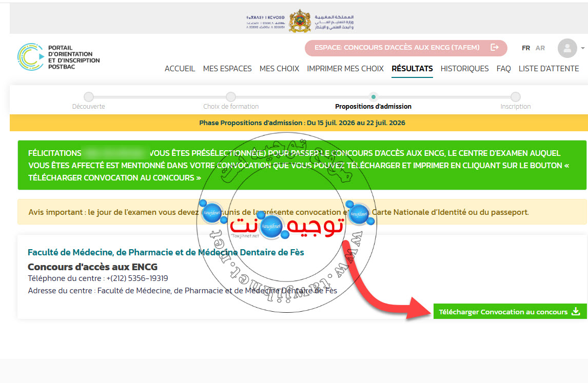This screenshot has width=588, height=383.
Task: Click the Avis important notice text
Action: coord(279,212)
